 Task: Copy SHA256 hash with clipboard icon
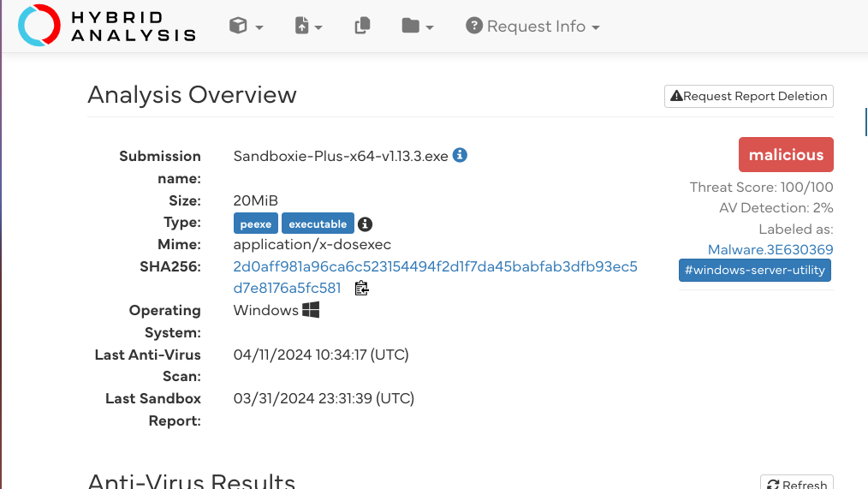pyautogui.click(x=361, y=288)
